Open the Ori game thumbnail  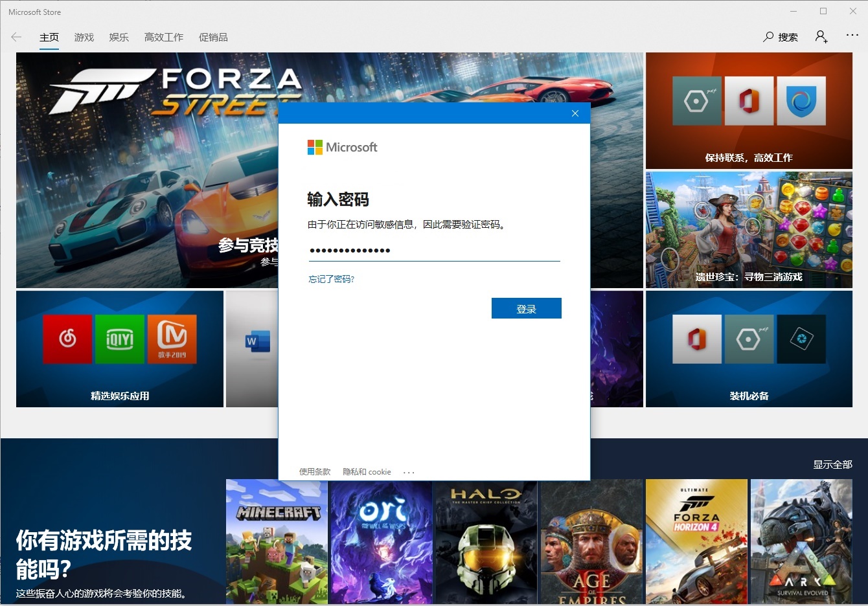(x=382, y=542)
